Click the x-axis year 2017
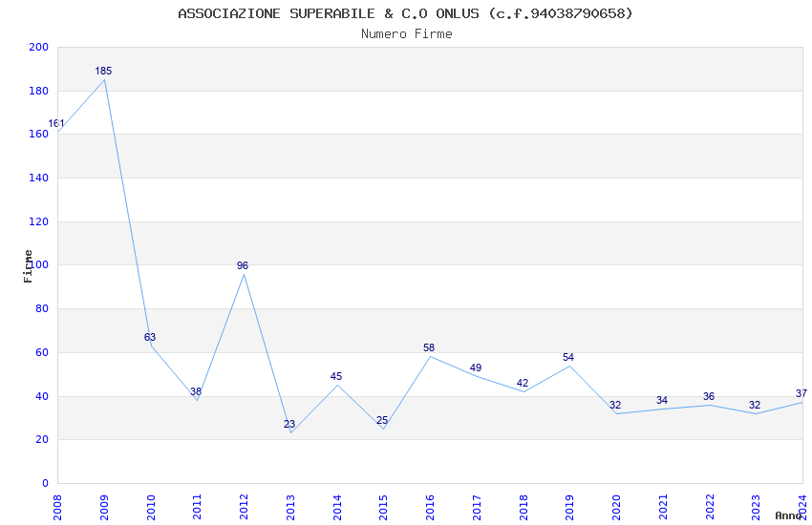Viewport: 812px width, 525px height. pyautogui.click(x=477, y=507)
